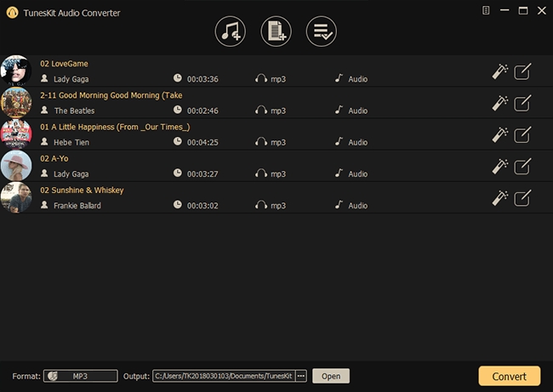Click the add music files icon
The image size is (553, 392).
(x=231, y=31)
